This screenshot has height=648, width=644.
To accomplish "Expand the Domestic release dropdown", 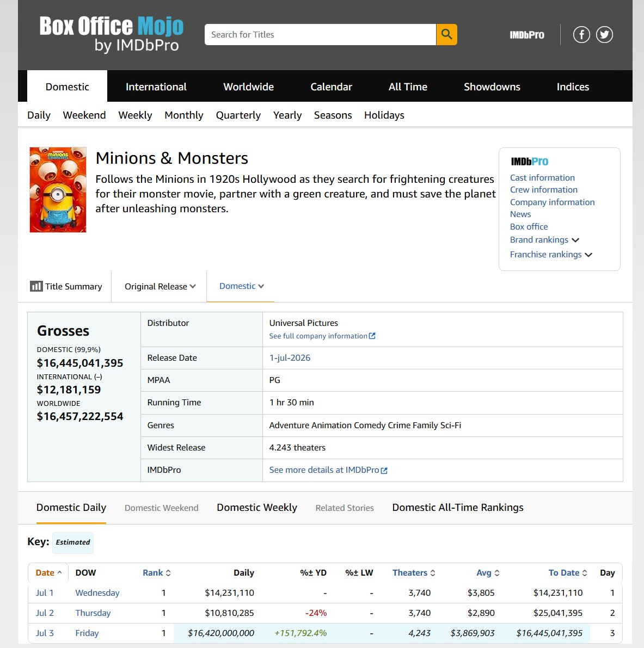I will click(242, 286).
